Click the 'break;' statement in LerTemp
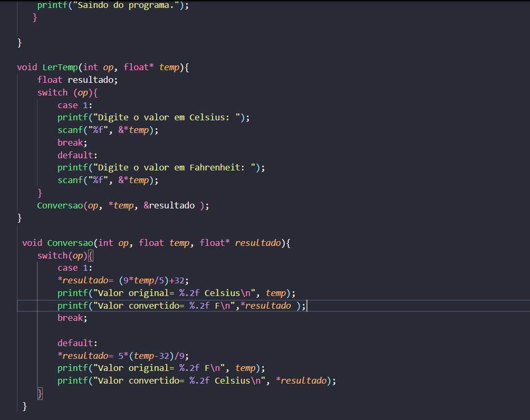The image size is (530, 420). point(72,142)
